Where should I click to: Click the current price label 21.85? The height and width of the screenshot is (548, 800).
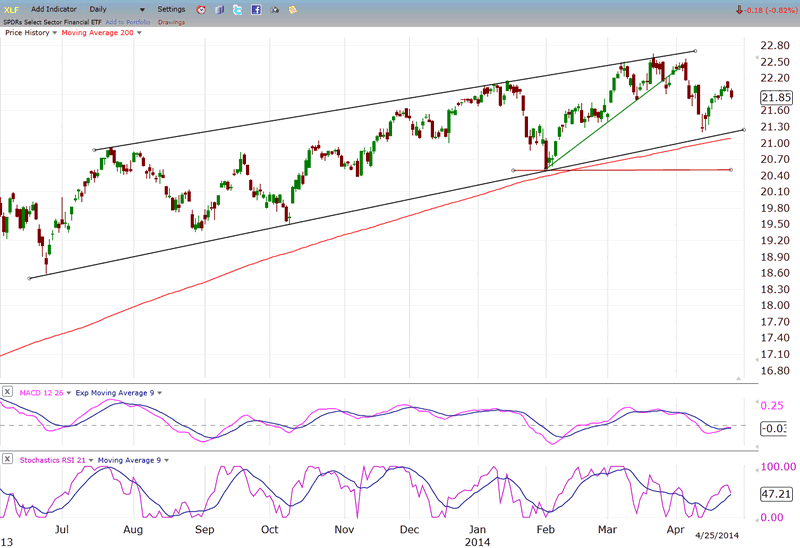point(777,97)
